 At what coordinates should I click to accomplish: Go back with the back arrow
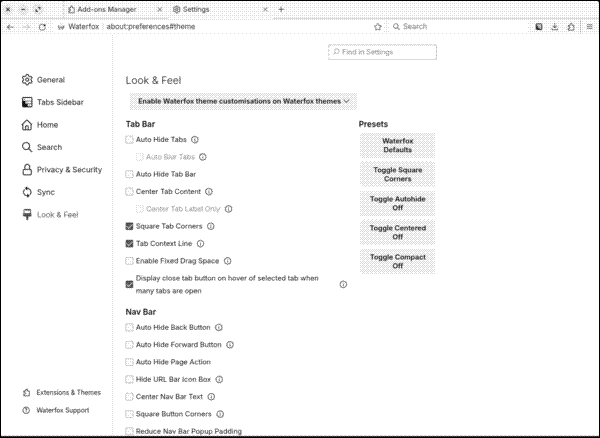tap(10, 27)
